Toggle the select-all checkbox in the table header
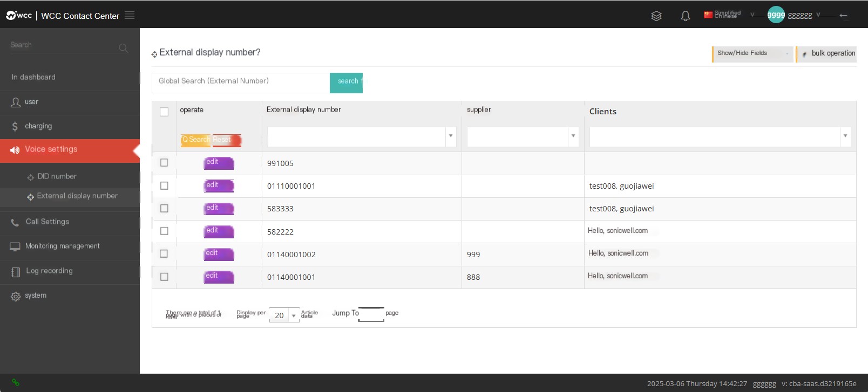This screenshot has height=392, width=868. (164, 112)
